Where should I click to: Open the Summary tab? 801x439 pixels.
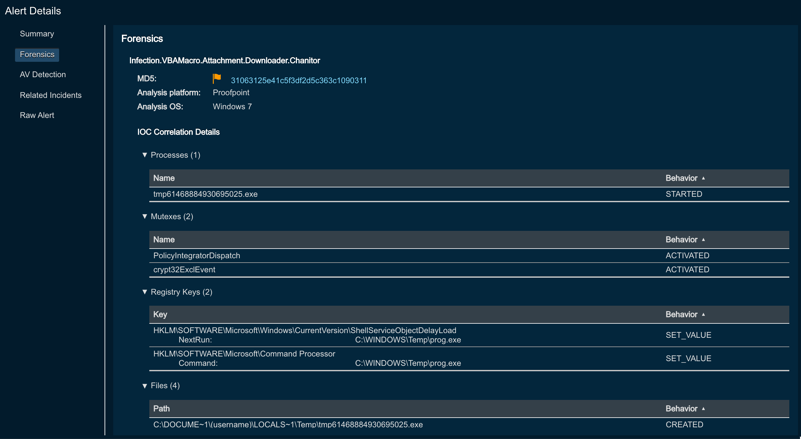pyautogui.click(x=37, y=34)
